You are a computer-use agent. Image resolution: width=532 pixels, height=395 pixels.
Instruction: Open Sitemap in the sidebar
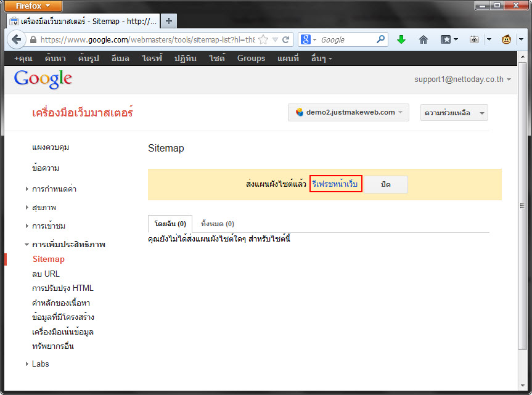[49, 259]
